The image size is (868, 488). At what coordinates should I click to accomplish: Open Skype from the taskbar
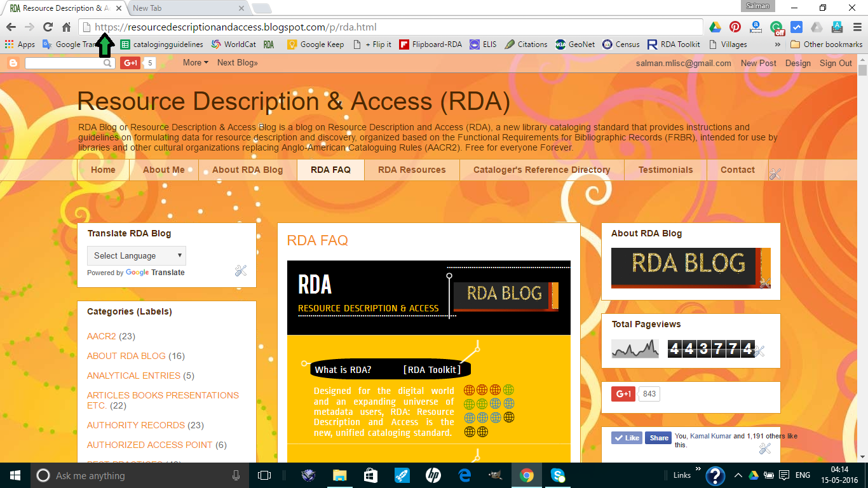tap(558, 475)
